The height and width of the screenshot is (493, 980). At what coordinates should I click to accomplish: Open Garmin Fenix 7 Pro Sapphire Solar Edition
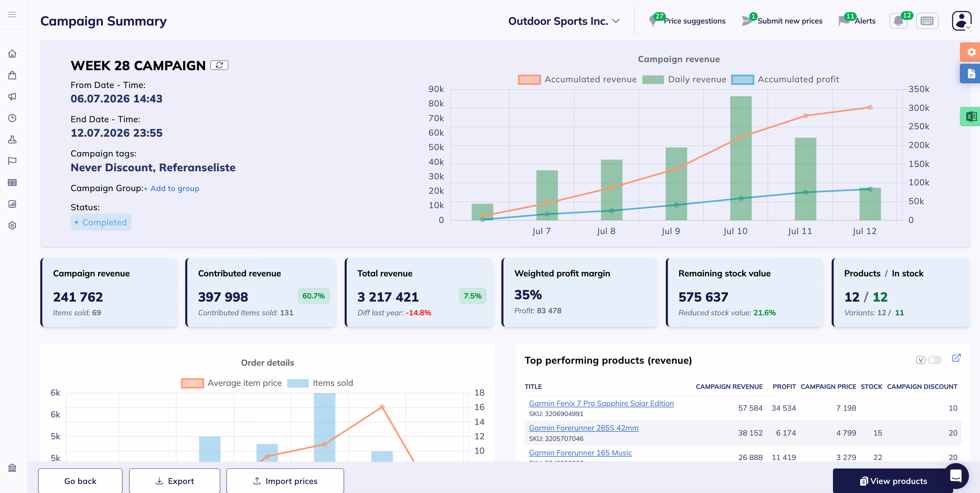click(x=601, y=403)
